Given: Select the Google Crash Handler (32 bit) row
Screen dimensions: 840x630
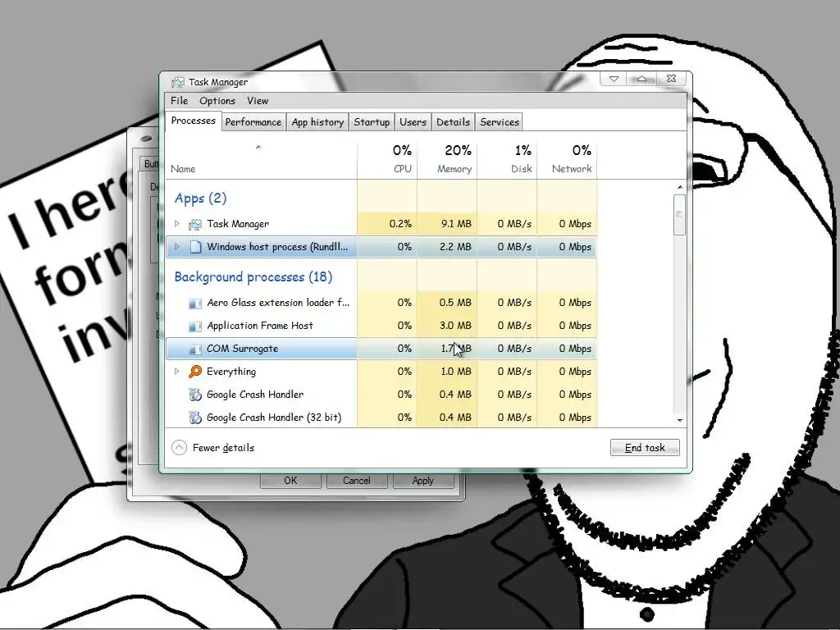Looking at the screenshot, I should [x=381, y=418].
